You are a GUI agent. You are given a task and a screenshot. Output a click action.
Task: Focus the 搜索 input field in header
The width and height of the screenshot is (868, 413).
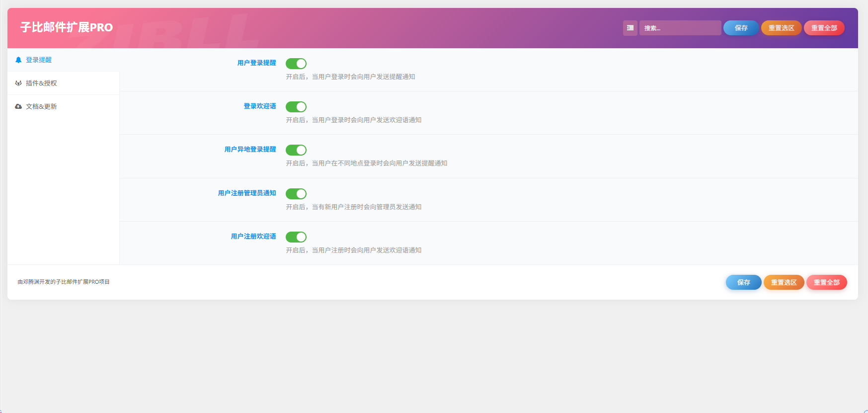pyautogui.click(x=680, y=28)
